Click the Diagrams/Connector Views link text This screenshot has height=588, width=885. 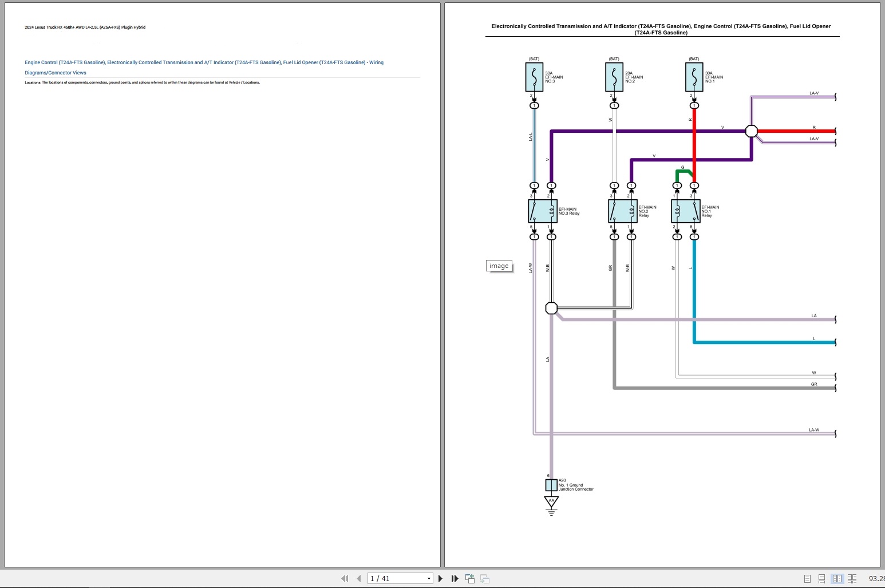pos(56,73)
